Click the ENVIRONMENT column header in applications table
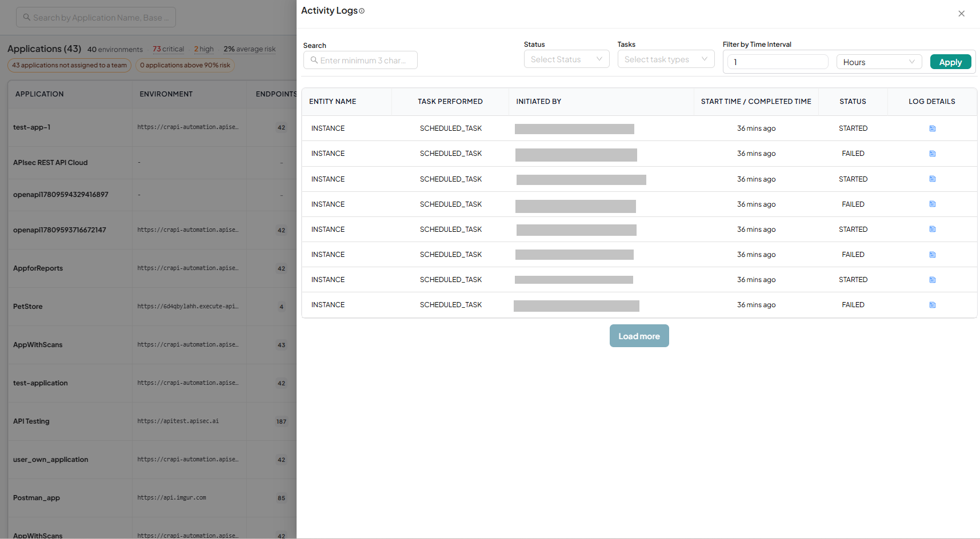 166,94
